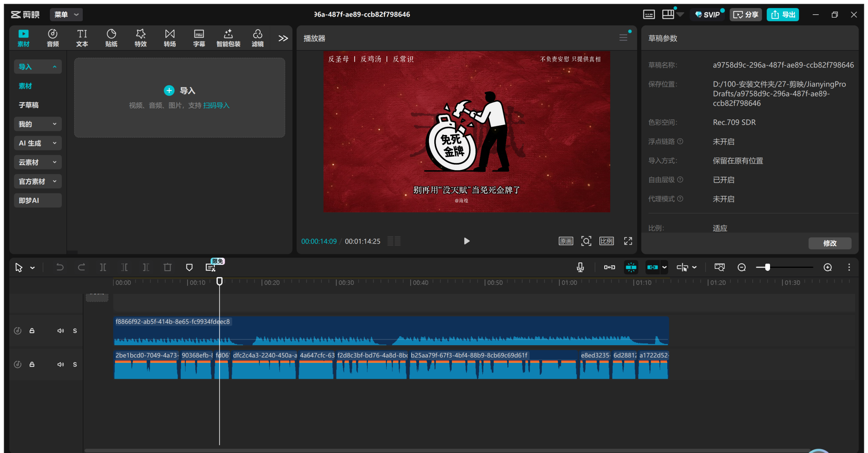Click the delete clip trash icon
Image resolution: width=868 pixels, height=453 pixels.
click(167, 267)
